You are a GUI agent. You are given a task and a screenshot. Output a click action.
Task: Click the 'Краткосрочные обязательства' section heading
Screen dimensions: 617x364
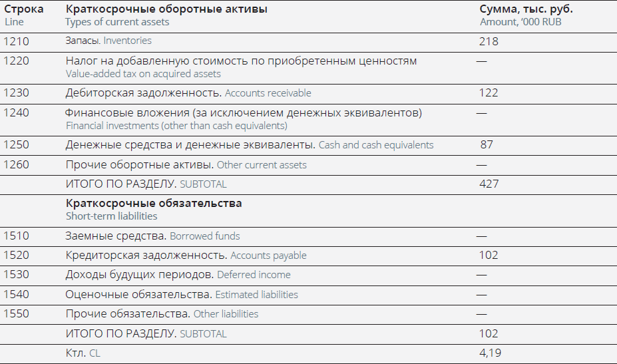click(154, 204)
